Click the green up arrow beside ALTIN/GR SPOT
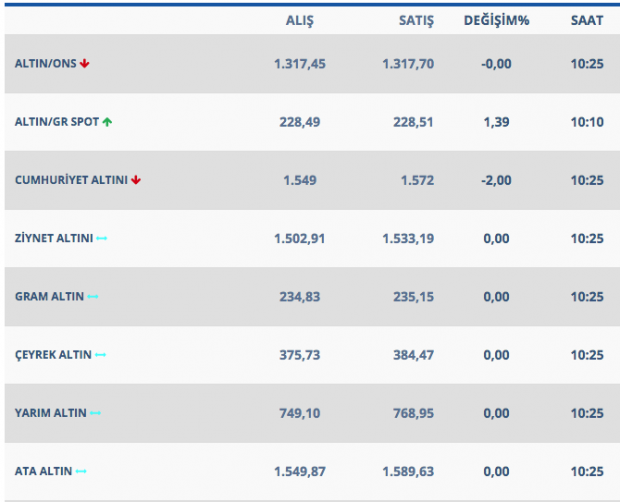The width and height of the screenshot is (620, 502). [x=107, y=122]
